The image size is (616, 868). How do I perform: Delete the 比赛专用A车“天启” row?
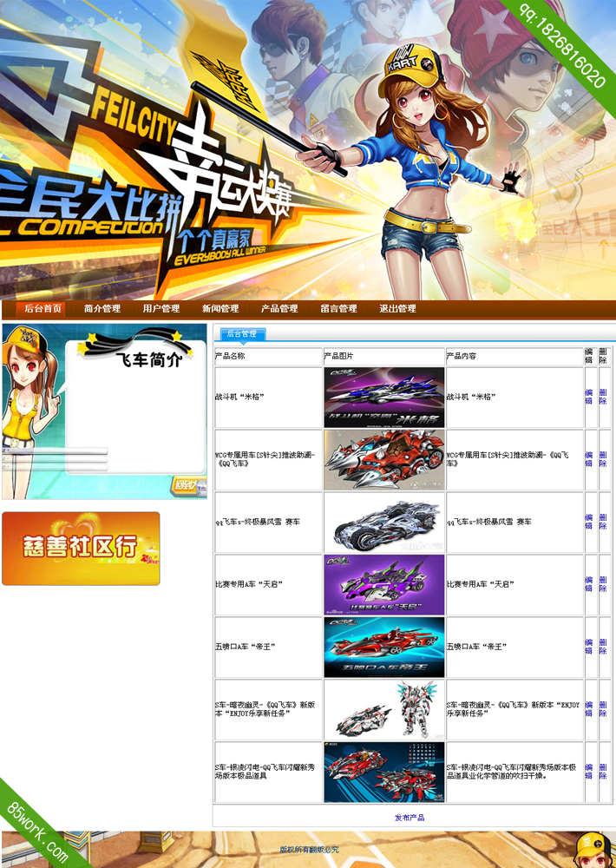603,584
